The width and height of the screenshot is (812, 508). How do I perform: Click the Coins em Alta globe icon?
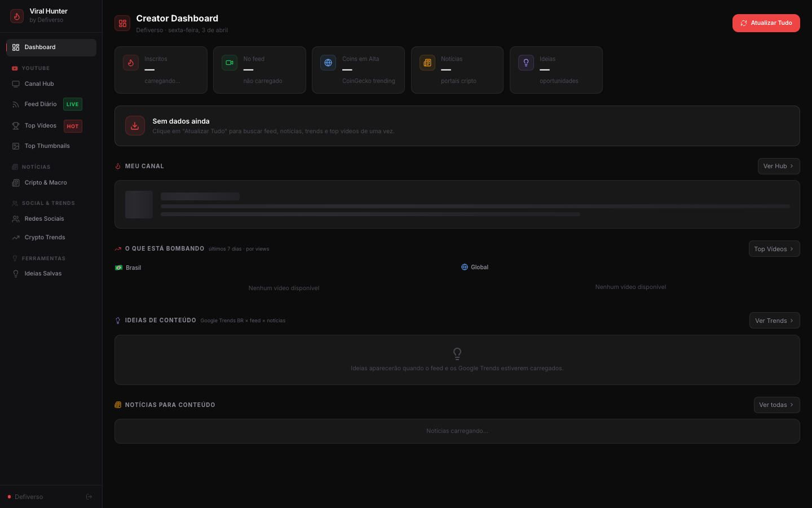(328, 63)
